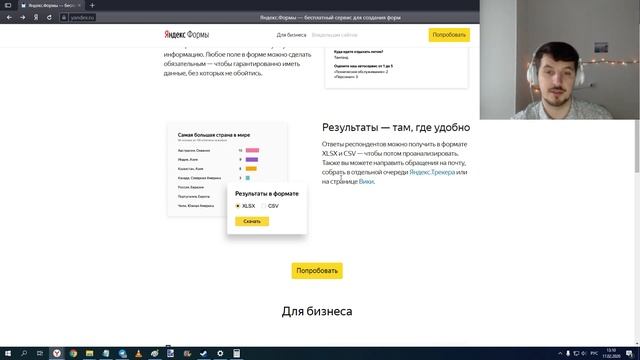Click the yellow Попробовать button in the header
This screenshot has width=640, height=360.
pyautogui.click(x=449, y=35)
